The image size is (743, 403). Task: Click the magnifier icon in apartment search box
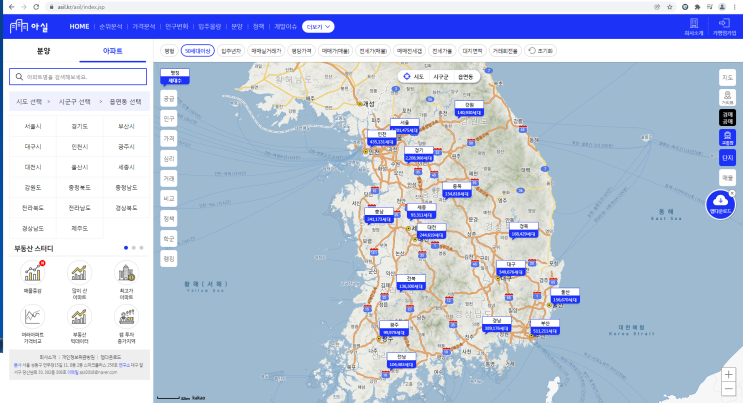coord(19,76)
